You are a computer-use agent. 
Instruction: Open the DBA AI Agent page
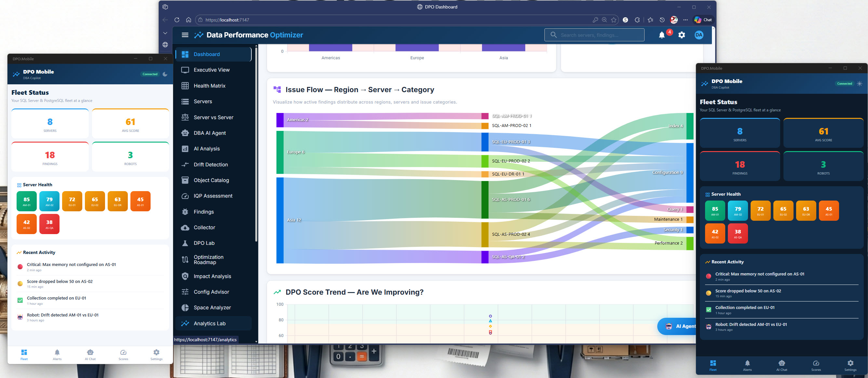click(209, 133)
